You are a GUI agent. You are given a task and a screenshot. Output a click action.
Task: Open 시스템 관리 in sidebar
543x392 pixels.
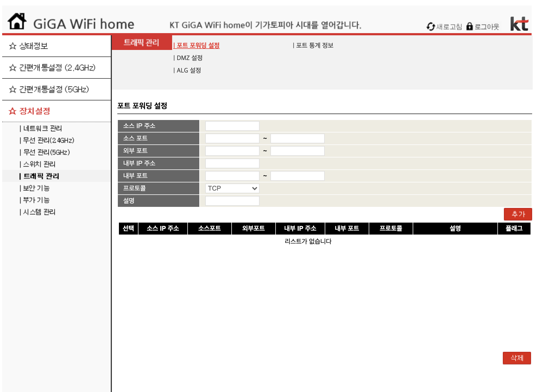39,212
